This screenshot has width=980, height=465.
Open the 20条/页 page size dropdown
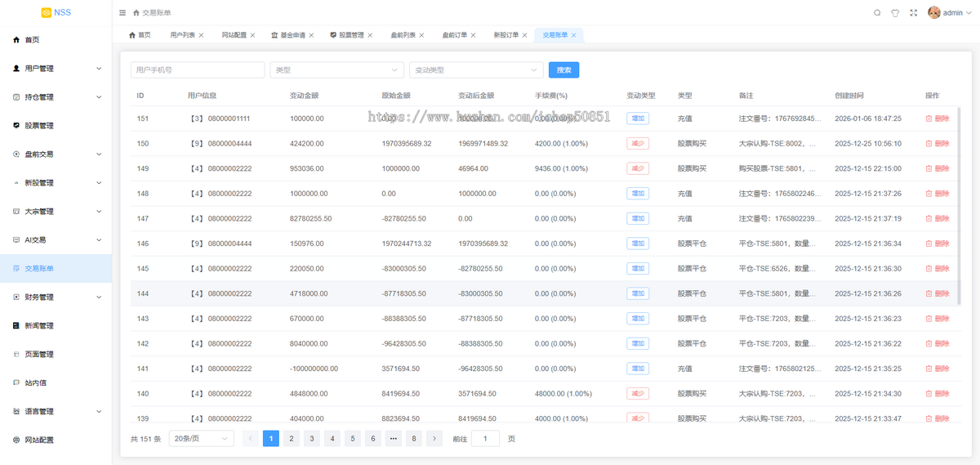click(201, 439)
